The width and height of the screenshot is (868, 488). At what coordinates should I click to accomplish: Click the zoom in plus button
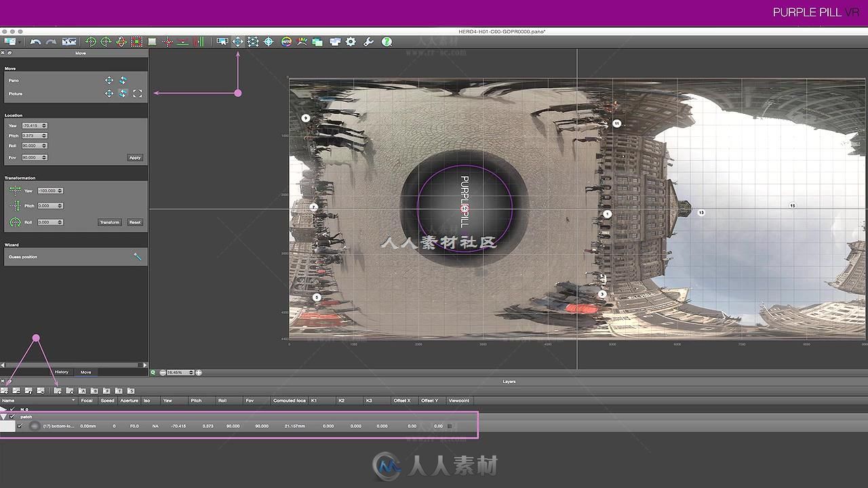199,373
